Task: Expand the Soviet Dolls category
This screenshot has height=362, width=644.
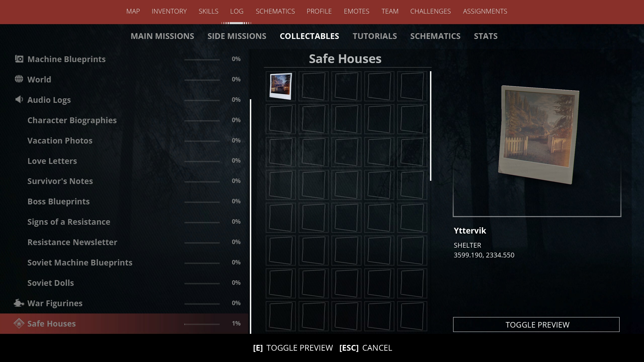Action: (51, 283)
